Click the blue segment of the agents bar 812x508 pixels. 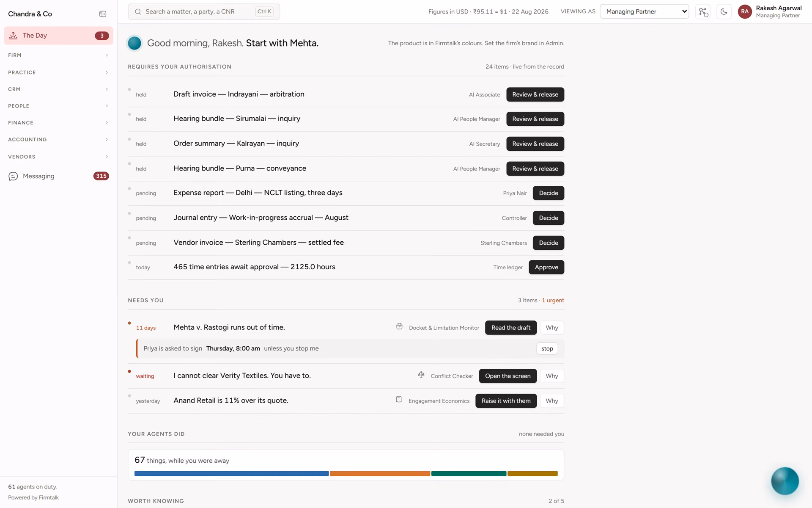coord(231,473)
